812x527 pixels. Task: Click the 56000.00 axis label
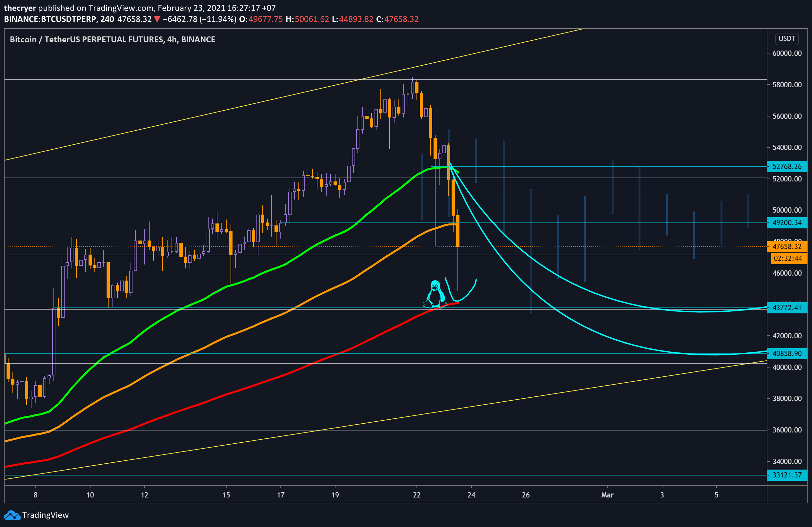[787, 116]
